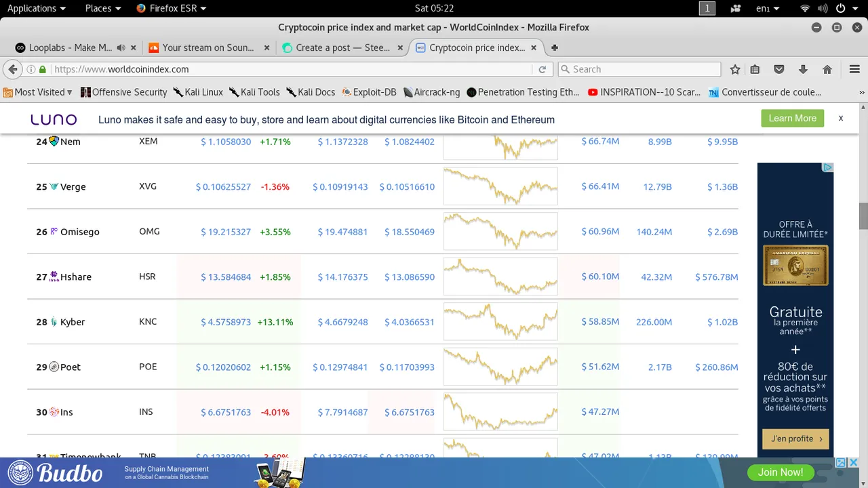Click the Luno logo link
Image resolution: width=868 pixels, height=488 pixels.
[x=54, y=119]
